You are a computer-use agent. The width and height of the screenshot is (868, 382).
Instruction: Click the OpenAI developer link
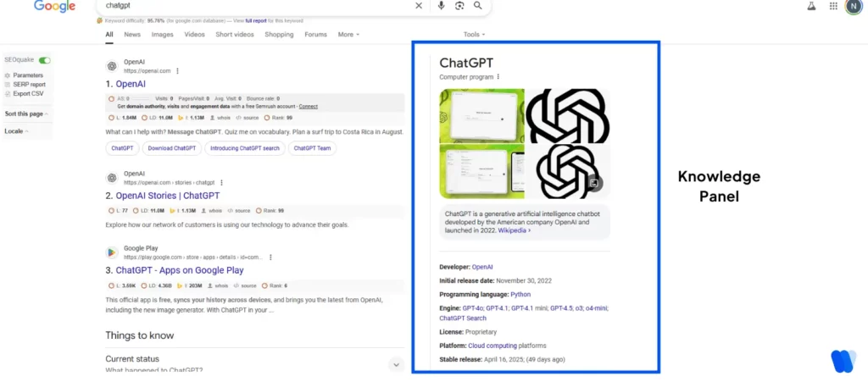(x=482, y=267)
